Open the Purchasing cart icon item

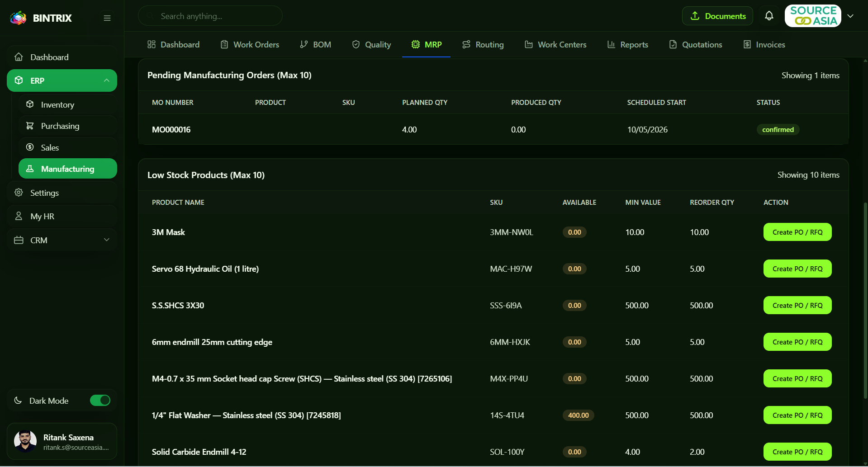pos(30,126)
